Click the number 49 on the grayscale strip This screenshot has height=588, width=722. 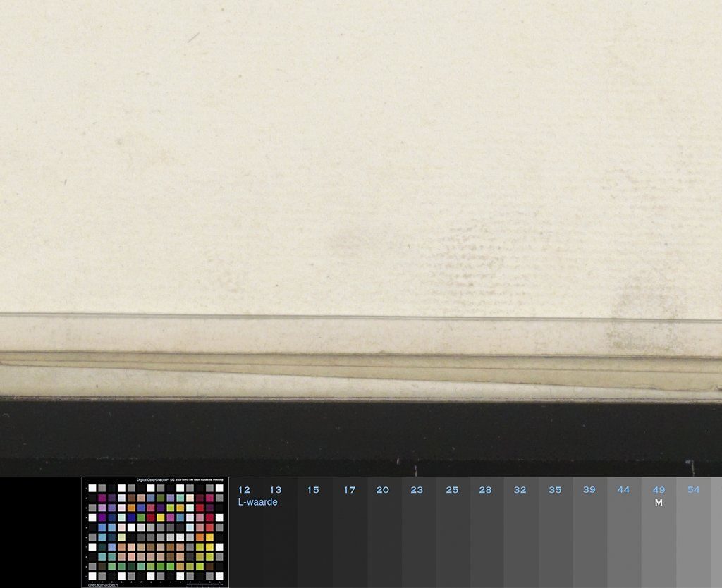click(x=659, y=490)
